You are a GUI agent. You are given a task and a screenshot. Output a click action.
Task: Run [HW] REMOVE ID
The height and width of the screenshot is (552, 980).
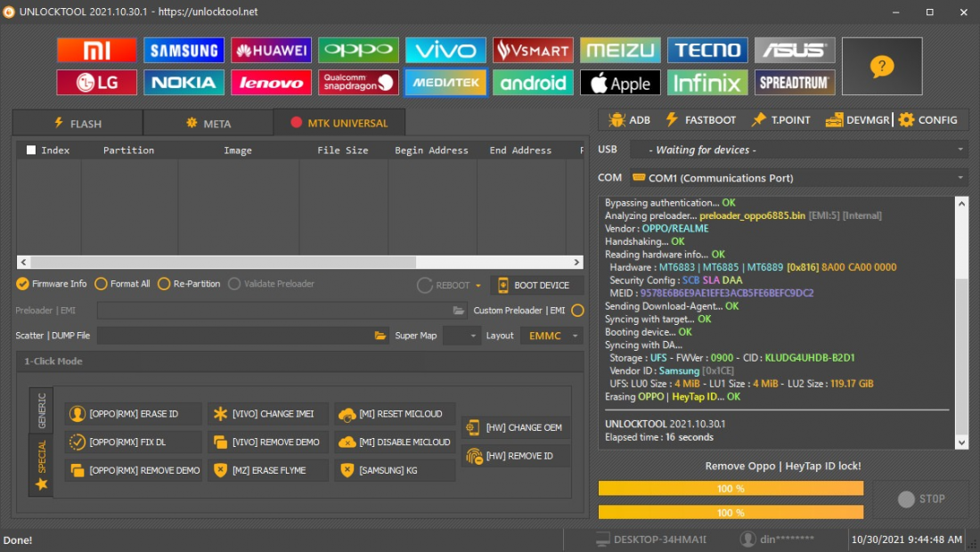tap(516, 456)
